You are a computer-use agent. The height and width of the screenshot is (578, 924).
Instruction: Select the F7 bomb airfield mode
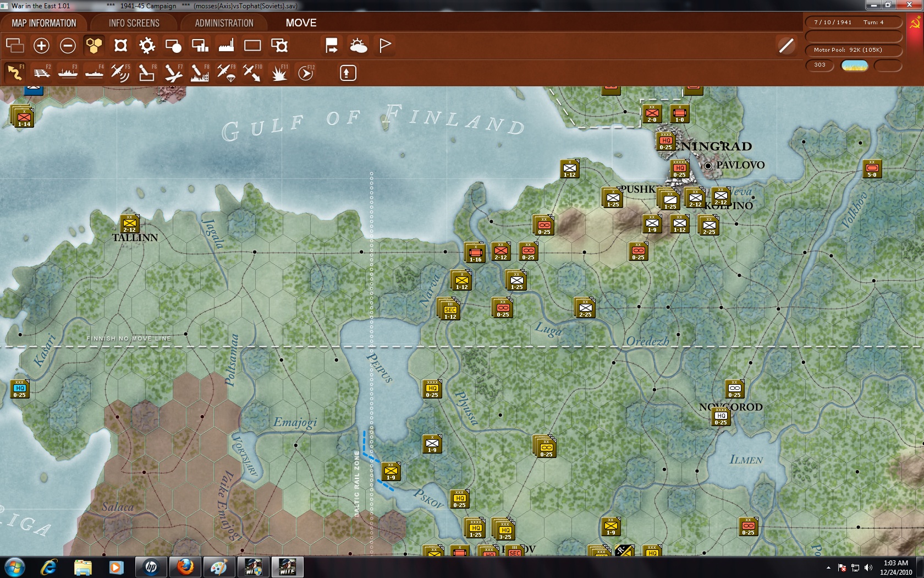tap(173, 73)
